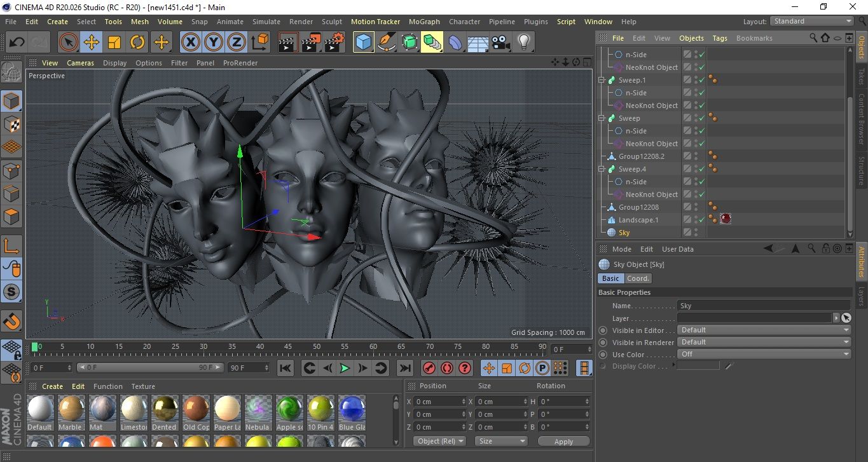The width and height of the screenshot is (868, 462).
Task: Select the Blue Glass material swatch
Action: click(x=351, y=412)
